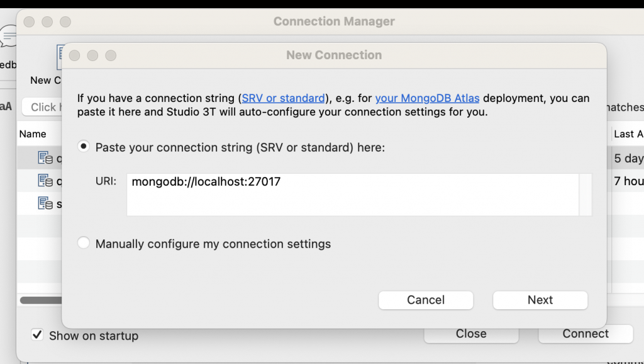The height and width of the screenshot is (364, 644).
Task: Toggle the aA case-sensitivity icon
Action: [6, 107]
